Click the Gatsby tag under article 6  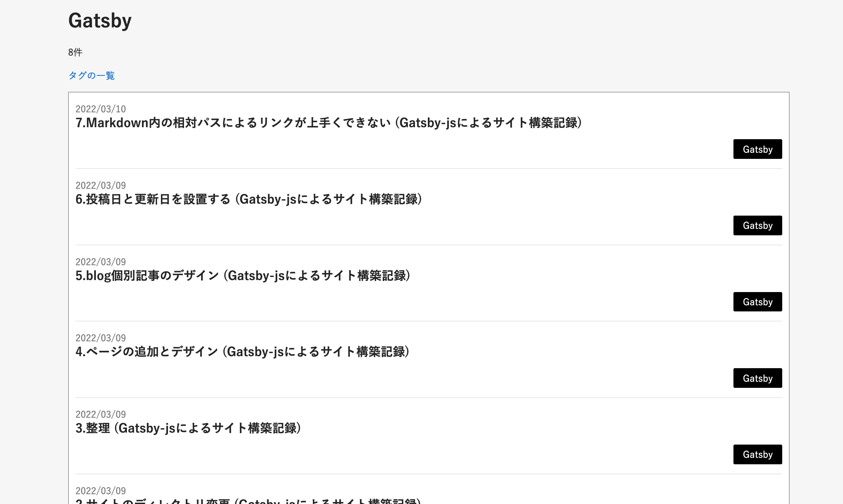point(757,225)
